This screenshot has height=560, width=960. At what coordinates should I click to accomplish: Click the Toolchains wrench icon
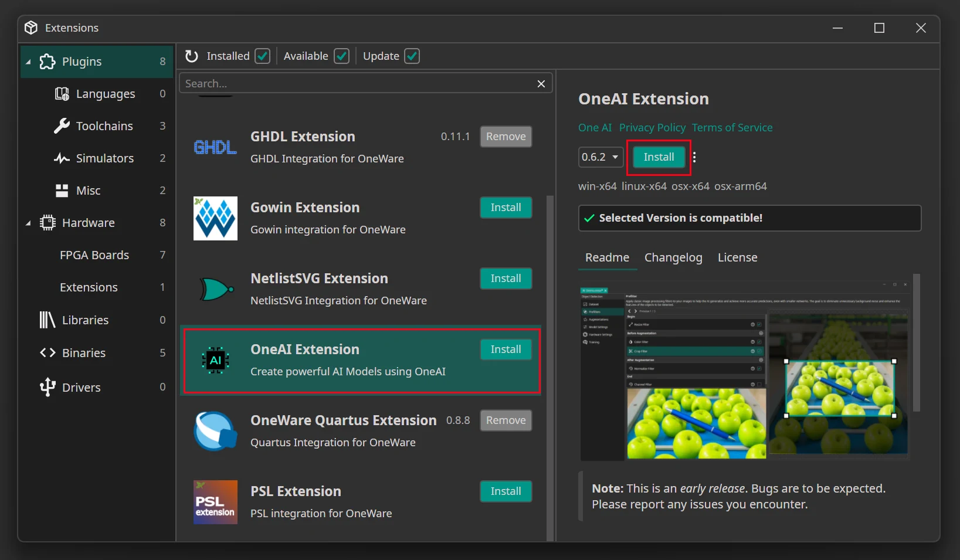tap(62, 126)
